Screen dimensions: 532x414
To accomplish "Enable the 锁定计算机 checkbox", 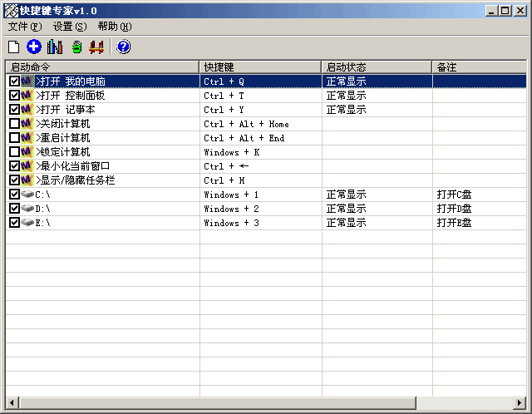I will [14, 152].
